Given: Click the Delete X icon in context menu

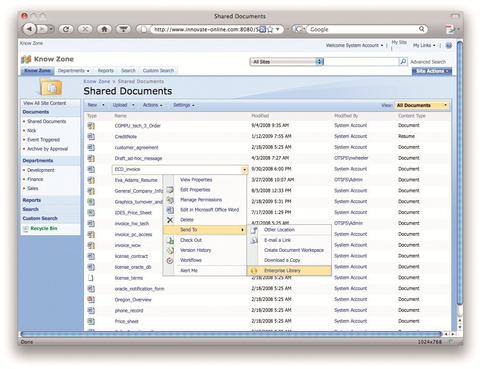Looking at the screenshot, I should [x=170, y=220].
